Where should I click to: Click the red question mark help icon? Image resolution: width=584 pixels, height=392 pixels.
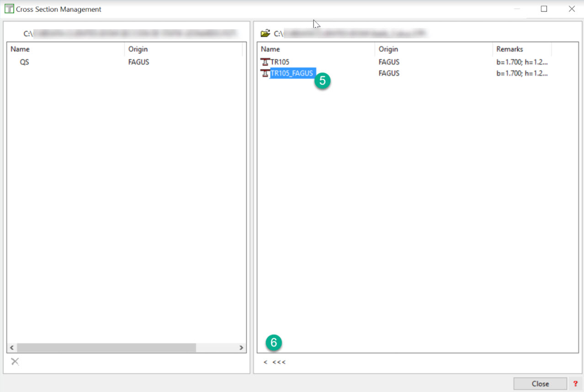click(575, 384)
